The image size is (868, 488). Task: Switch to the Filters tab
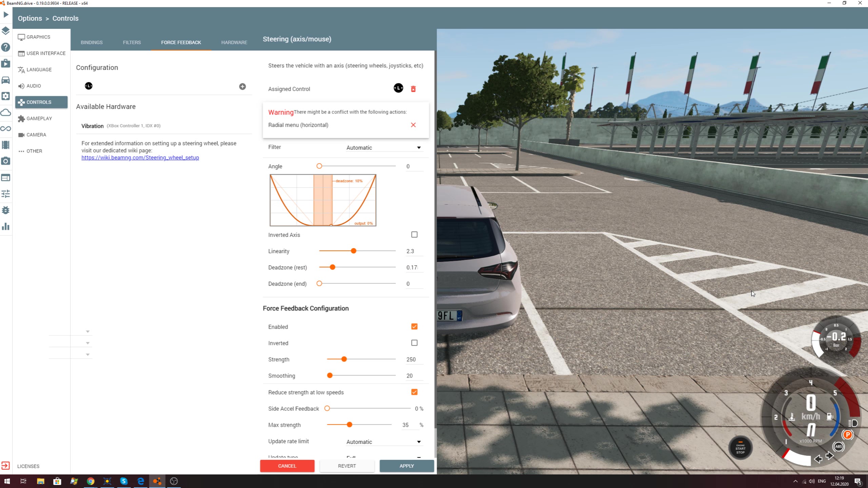point(132,42)
